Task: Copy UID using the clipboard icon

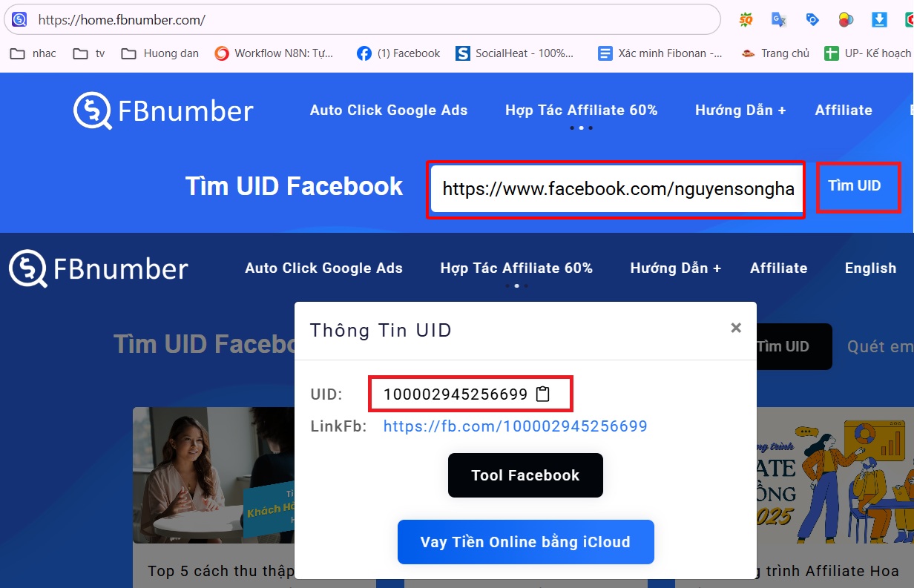Action: tap(543, 394)
